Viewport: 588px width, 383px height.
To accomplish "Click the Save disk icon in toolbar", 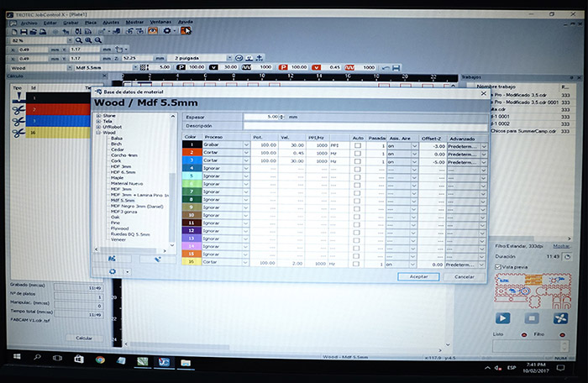I will tap(24, 32).
